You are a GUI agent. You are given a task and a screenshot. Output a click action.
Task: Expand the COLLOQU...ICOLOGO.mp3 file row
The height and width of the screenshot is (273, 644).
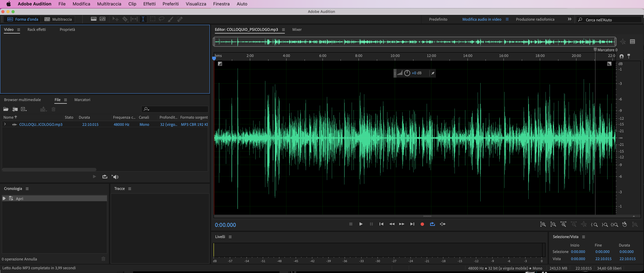[5, 124]
